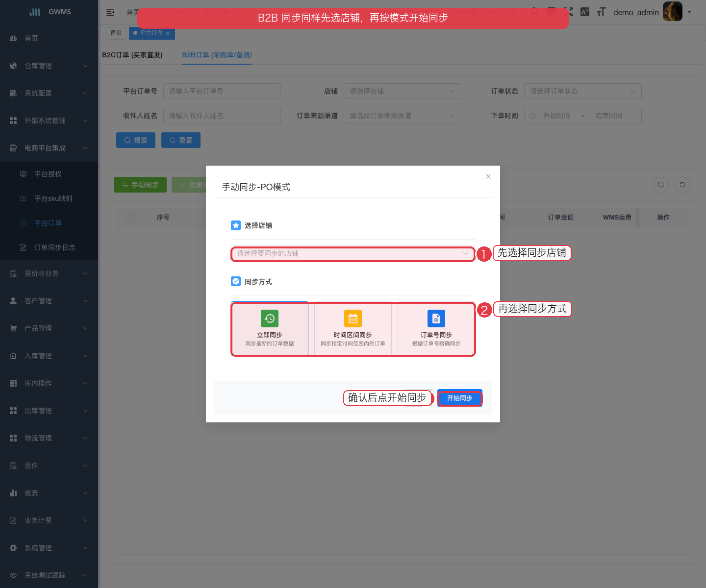Expand 系统管理 sidebar menu
Screen dimensions: 706x588
(x=49, y=548)
